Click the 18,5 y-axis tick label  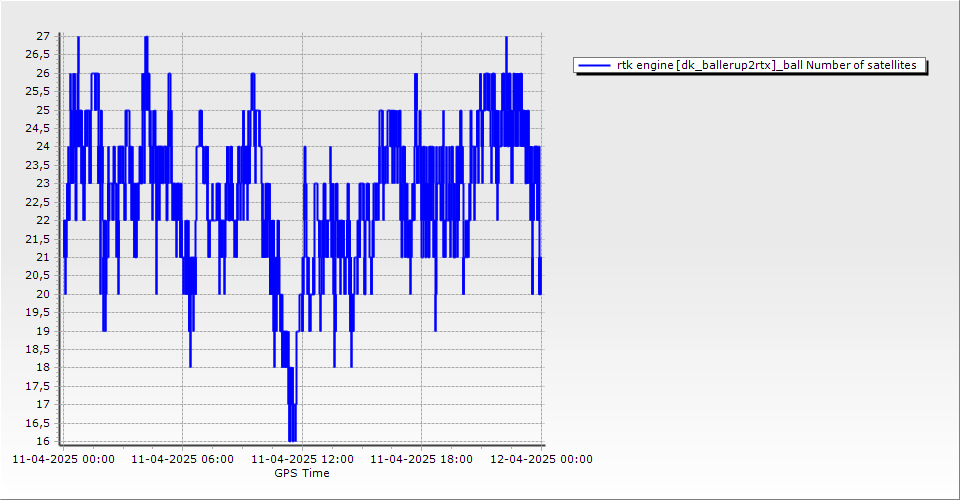click(37, 349)
